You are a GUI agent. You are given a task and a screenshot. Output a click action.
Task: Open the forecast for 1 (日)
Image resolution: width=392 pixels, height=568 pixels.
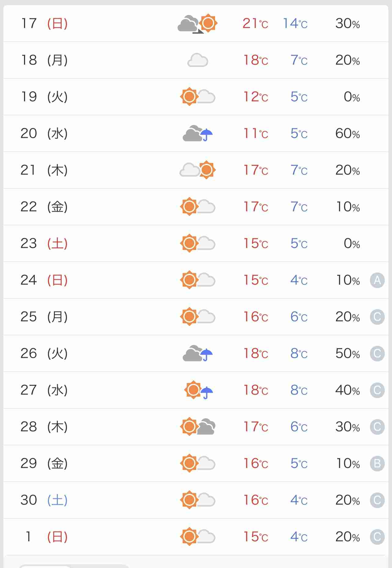pyautogui.click(x=196, y=537)
